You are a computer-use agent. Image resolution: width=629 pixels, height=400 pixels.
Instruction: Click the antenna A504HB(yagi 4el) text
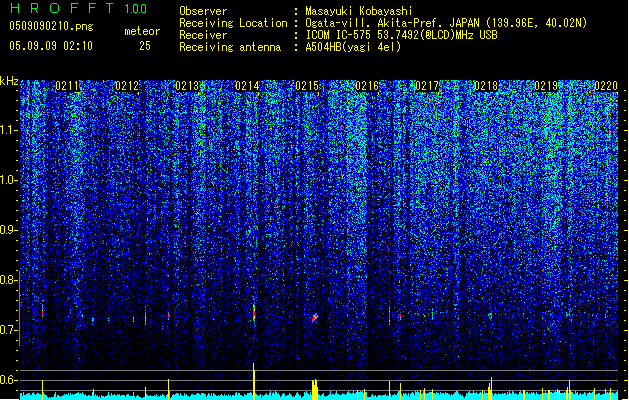pyautogui.click(x=353, y=47)
